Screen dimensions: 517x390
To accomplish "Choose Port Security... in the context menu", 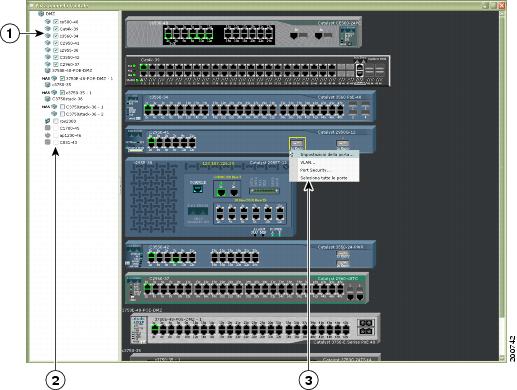I will coord(314,170).
